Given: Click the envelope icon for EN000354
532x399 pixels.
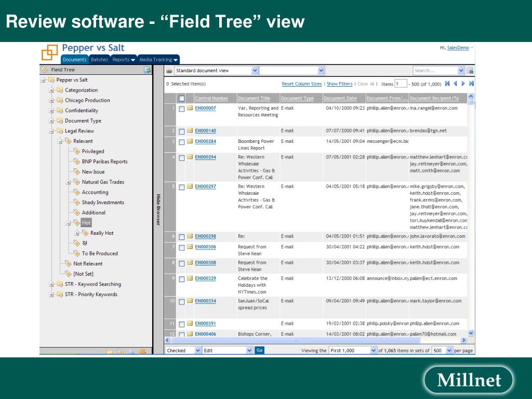Looking at the screenshot, I should (x=190, y=301).
